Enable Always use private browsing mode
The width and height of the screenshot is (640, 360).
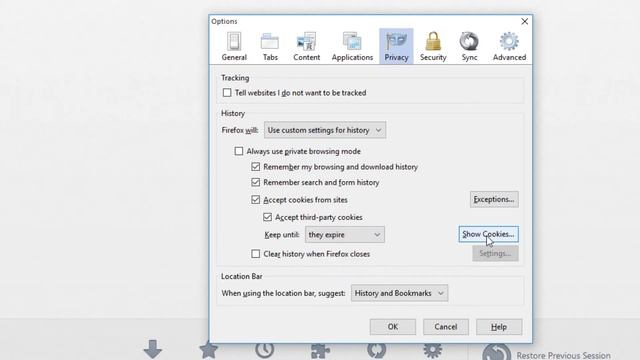tap(239, 151)
